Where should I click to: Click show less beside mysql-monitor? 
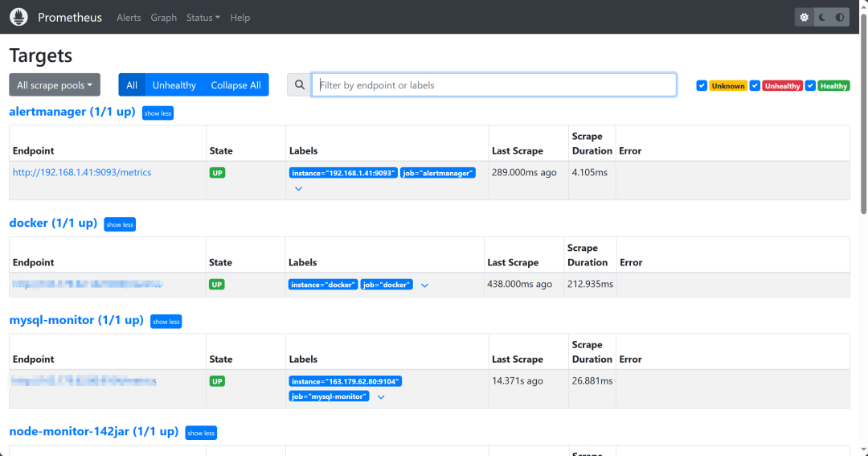coord(166,322)
